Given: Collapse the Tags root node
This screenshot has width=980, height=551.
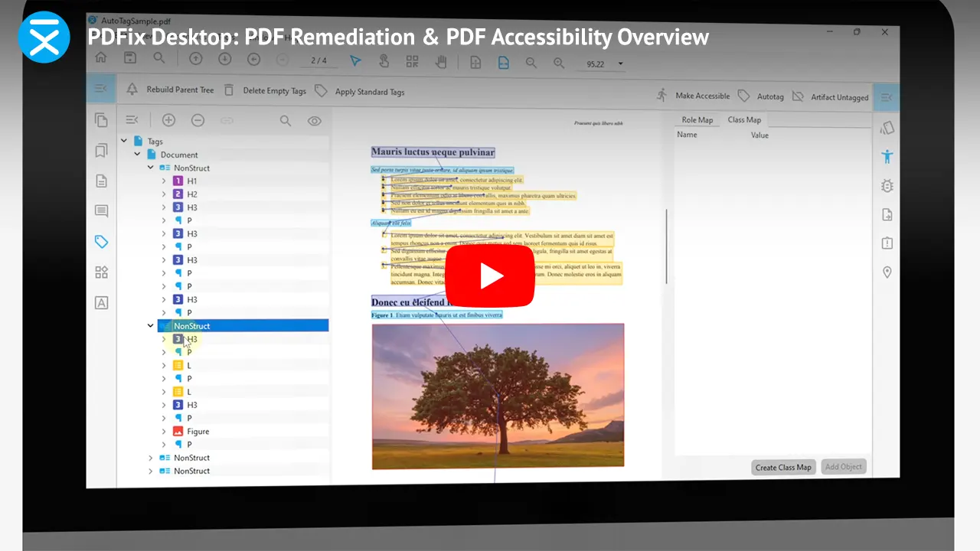Looking at the screenshot, I should point(124,141).
